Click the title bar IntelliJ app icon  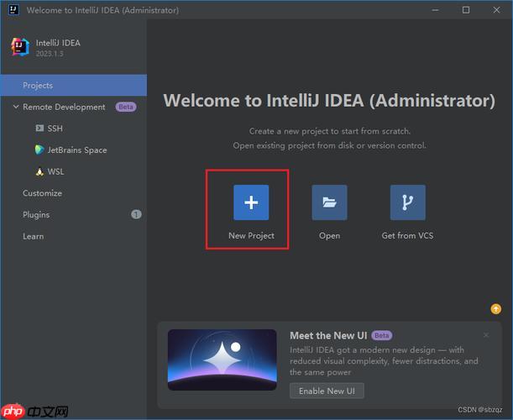pyautogui.click(x=13, y=10)
